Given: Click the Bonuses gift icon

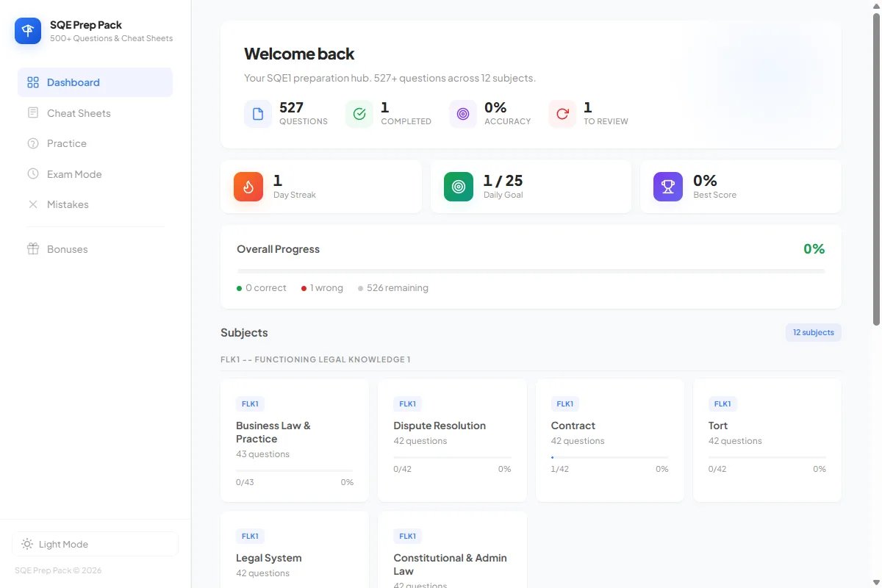Looking at the screenshot, I should tap(33, 249).
